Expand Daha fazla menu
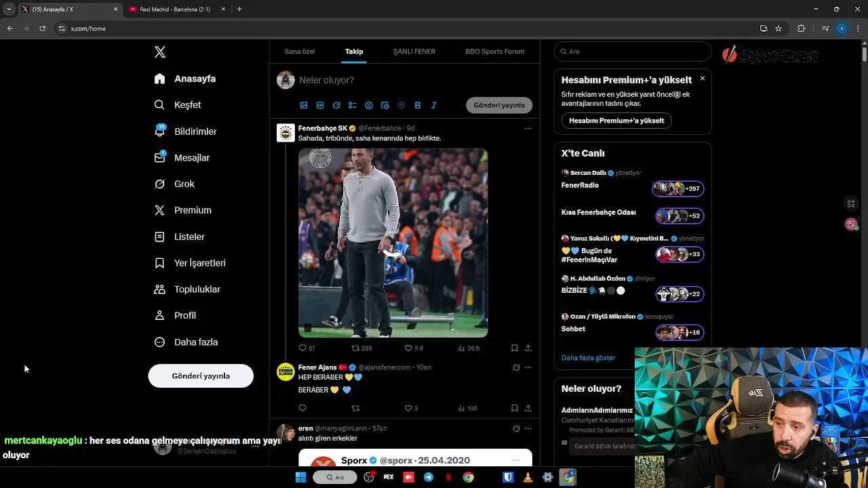 pyautogui.click(x=186, y=342)
